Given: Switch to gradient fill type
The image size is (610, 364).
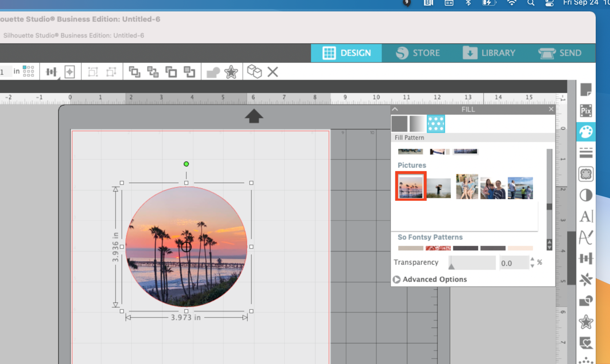Looking at the screenshot, I should (417, 124).
